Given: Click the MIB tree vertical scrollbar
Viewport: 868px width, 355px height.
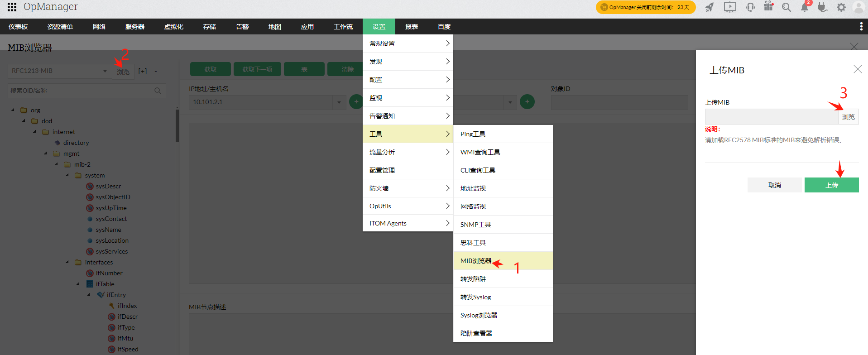Looking at the screenshot, I should pos(177,126).
